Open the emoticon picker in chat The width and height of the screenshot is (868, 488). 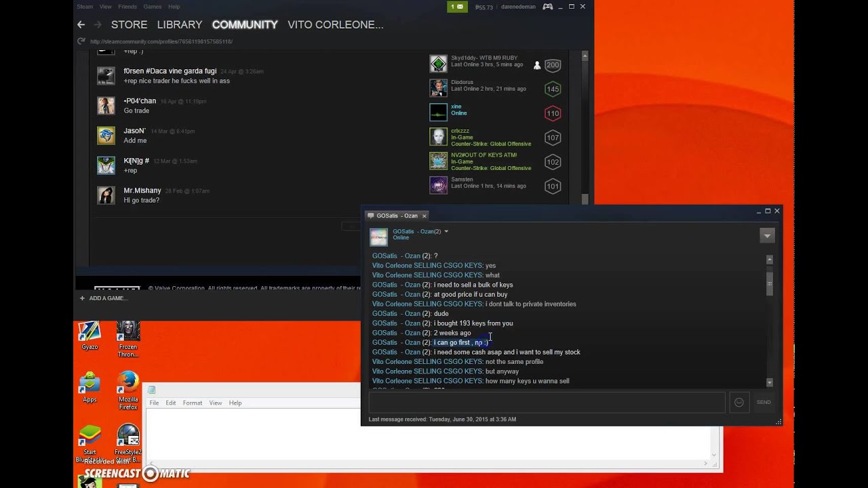click(x=739, y=403)
